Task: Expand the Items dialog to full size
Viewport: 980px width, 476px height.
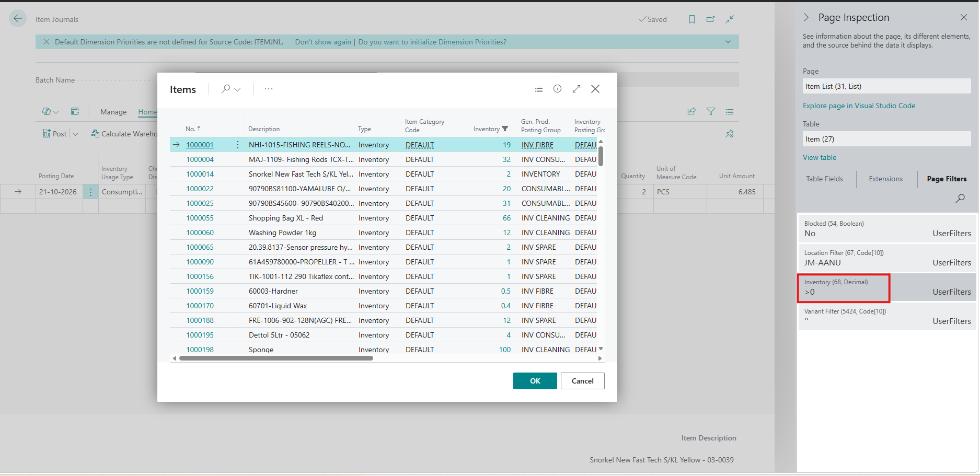Action: click(x=577, y=89)
